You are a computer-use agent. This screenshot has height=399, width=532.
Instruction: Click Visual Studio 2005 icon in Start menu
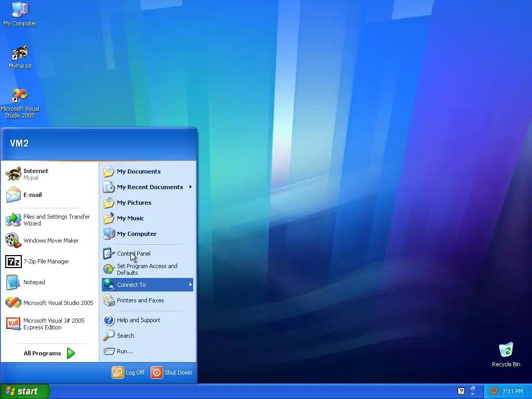click(13, 303)
